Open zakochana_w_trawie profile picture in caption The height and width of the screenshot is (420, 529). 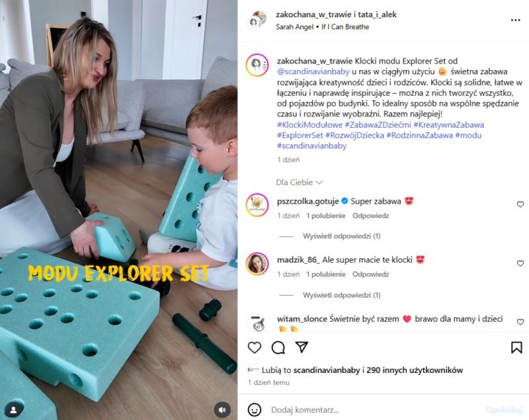pos(257,65)
